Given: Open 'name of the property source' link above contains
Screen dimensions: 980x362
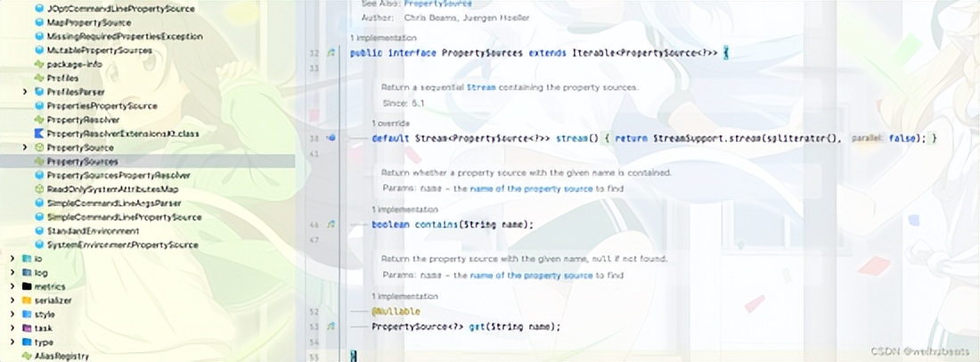Looking at the screenshot, I should [x=531, y=188].
